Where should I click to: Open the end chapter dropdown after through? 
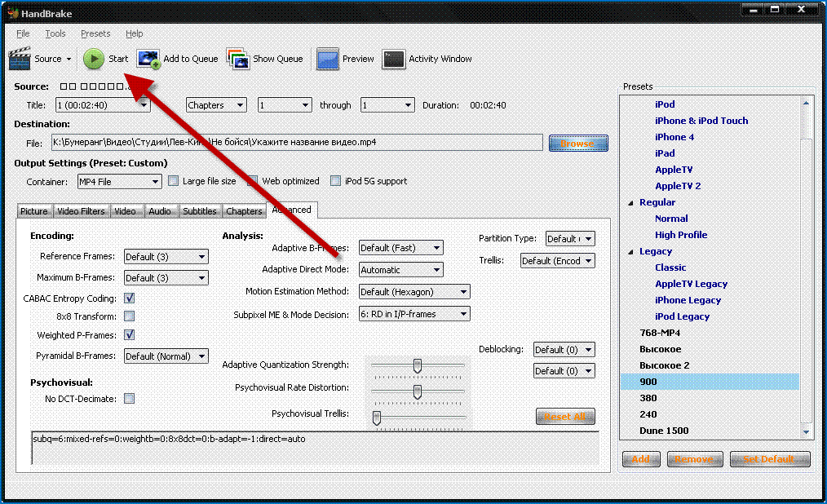click(x=387, y=105)
